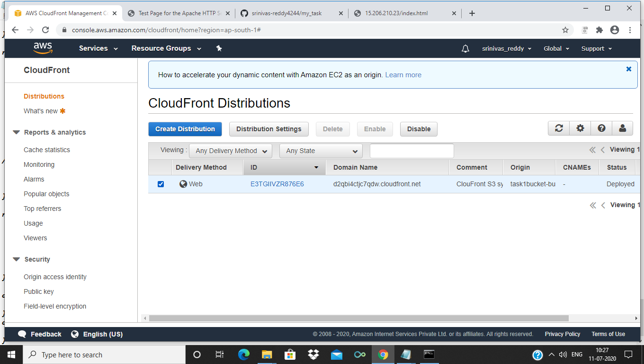644x364 pixels.
Task: Go to first page below the table
Action: click(x=592, y=205)
